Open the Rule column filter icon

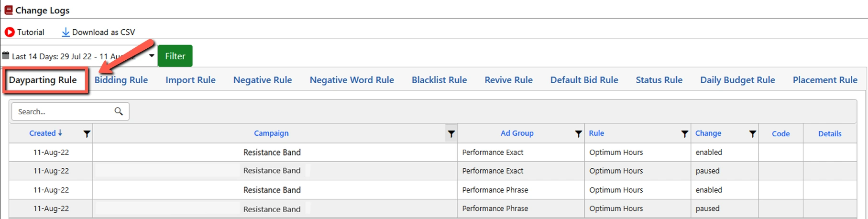tap(684, 134)
